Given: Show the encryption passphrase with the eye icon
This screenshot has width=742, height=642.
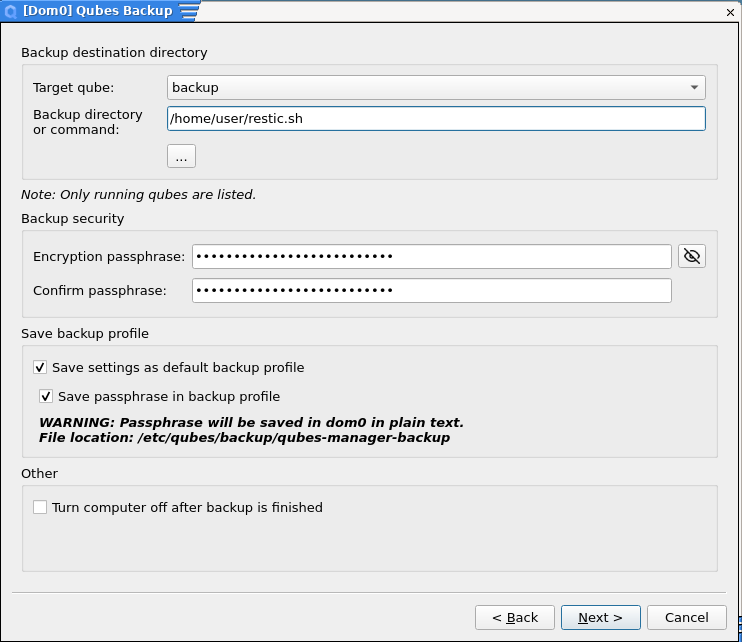Looking at the screenshot, I should tap(691, 257).
